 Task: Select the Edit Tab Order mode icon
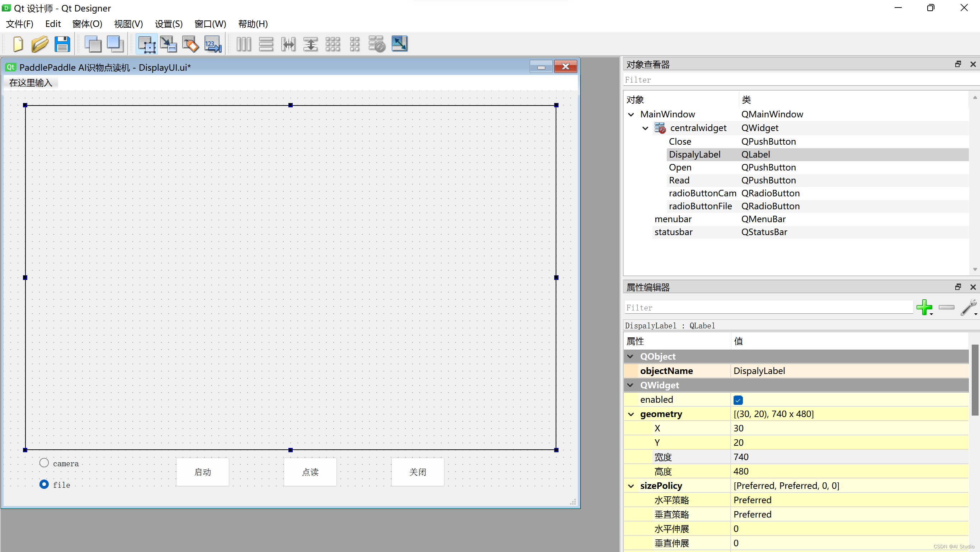pos(213,44)
